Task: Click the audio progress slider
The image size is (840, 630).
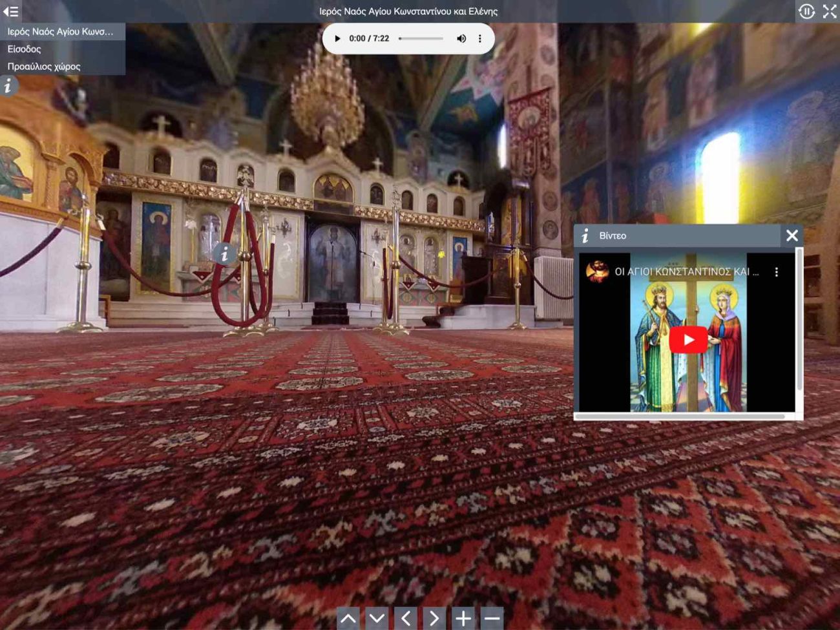Action: coord(421,39)
